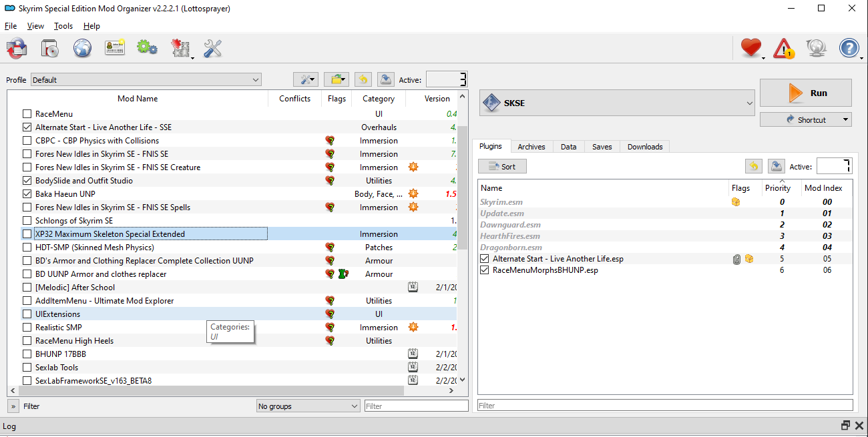Screen dimensions: 868x437
Task: Sort by Mod Name column header
Action: point(138,99)
